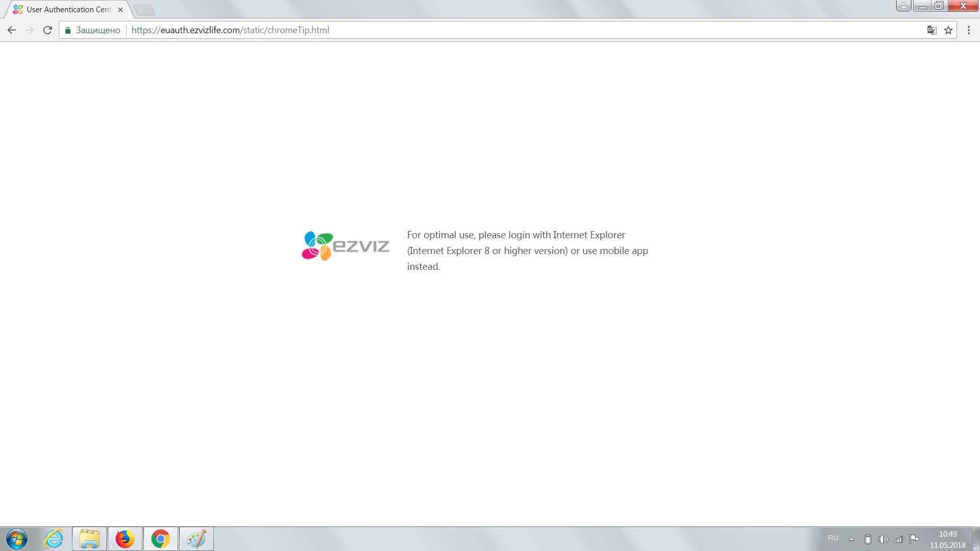Click the 'For optimal use' message text

coord(527,251)
